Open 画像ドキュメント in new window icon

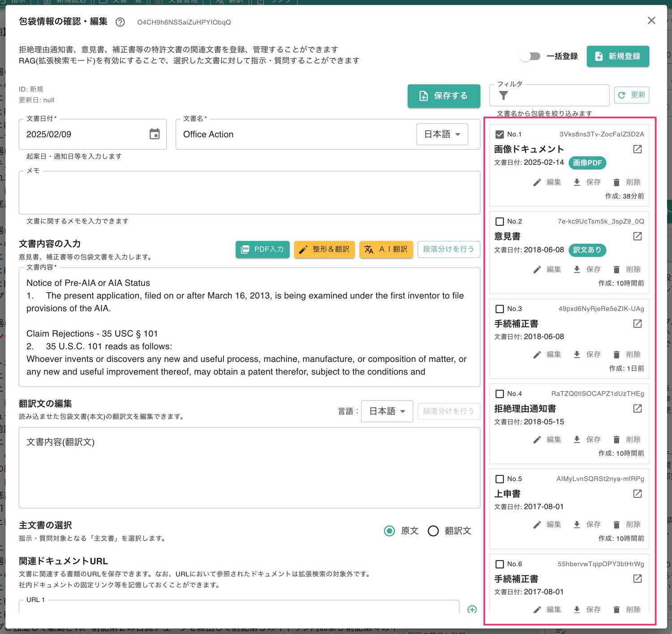point(638,149)
